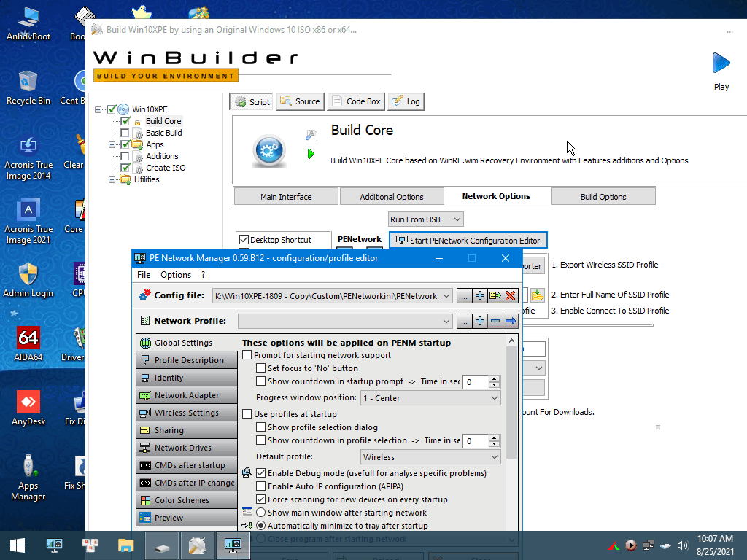Open Default profile Wireless dropdown
The image size is (747, 560).
(x=430, y=456)
